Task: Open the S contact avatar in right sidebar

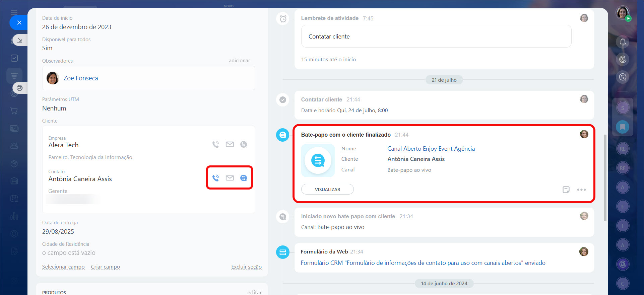Action: click(x=623, y=108)
